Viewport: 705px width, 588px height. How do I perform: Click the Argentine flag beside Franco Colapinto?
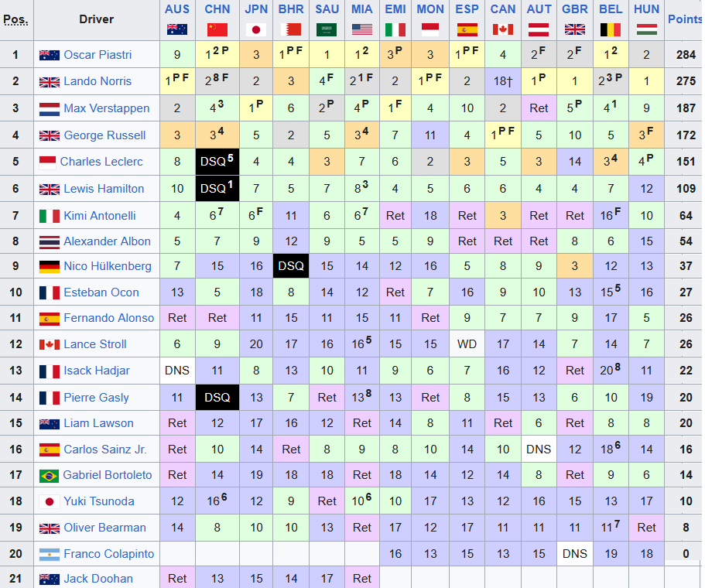50,554
